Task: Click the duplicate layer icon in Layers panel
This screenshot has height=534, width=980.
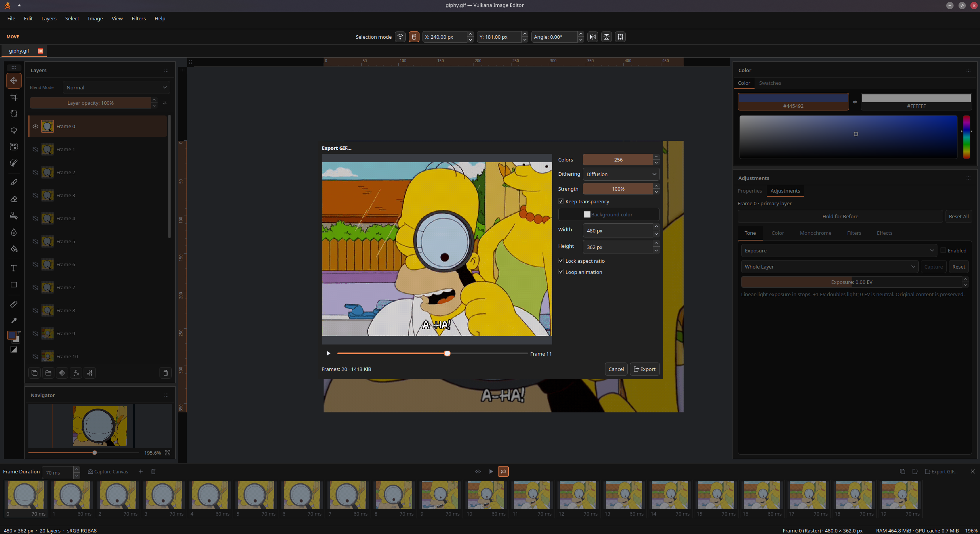Action: click(x=35, y=373)
